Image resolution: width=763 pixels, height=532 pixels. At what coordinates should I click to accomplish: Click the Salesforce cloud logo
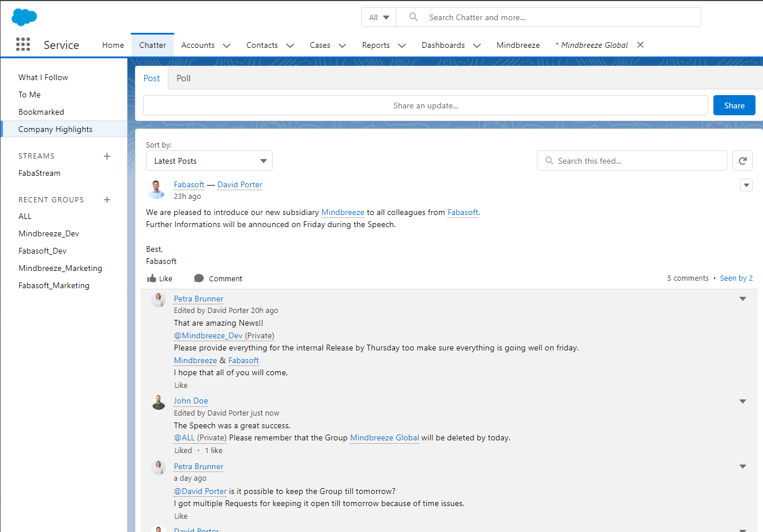coord(24,17)
